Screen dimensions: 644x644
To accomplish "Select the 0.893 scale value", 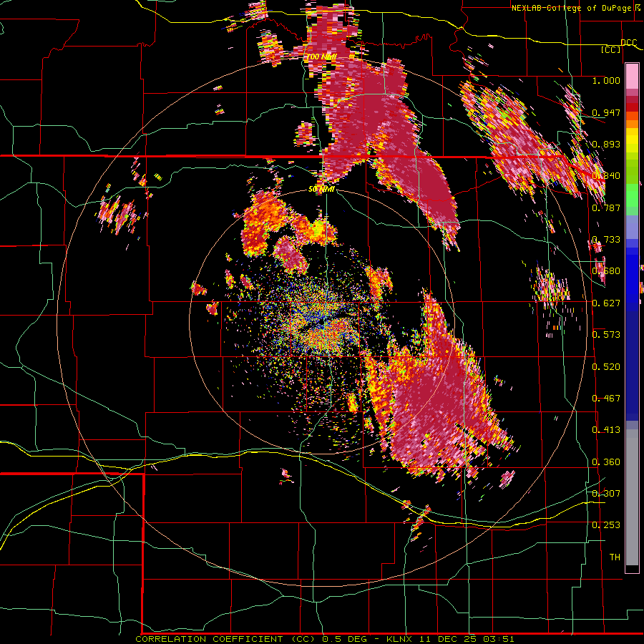I will (606, 144).
